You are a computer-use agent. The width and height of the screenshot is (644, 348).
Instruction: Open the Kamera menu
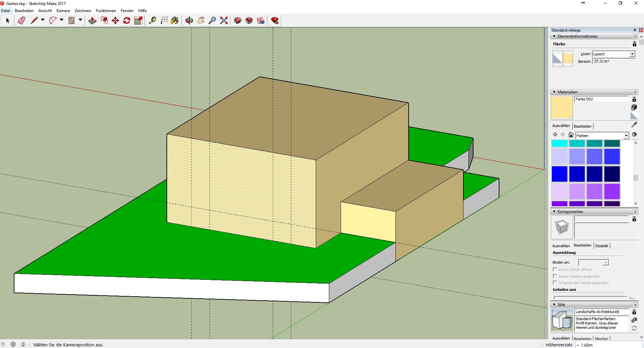pos(63,11)
